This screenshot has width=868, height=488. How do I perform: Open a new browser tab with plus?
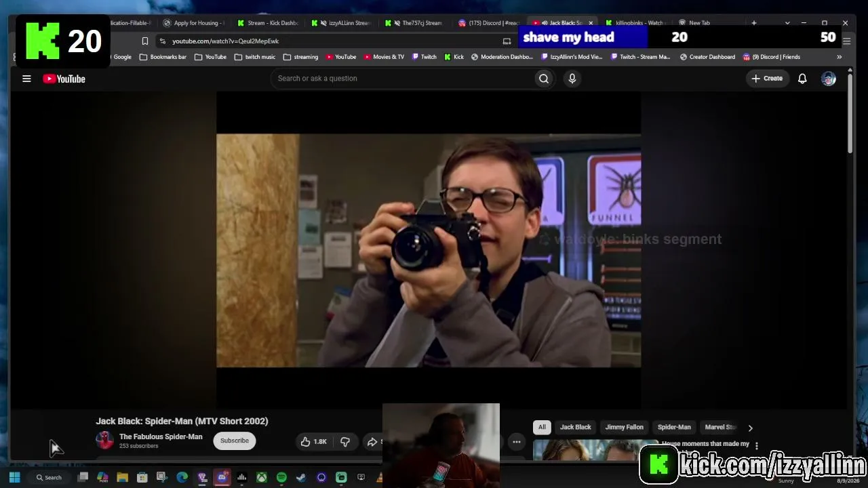(x=753, y=23)
